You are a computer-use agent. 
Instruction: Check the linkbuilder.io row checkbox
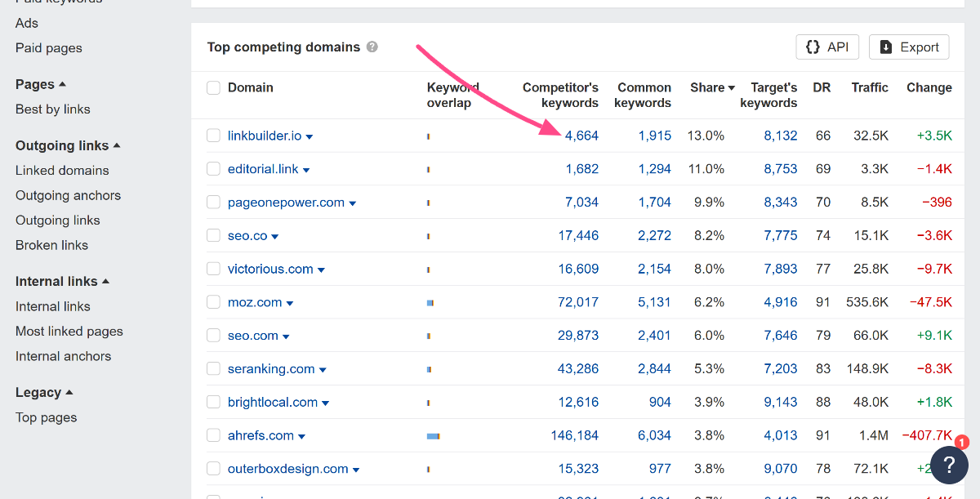(x=213, y=136)
